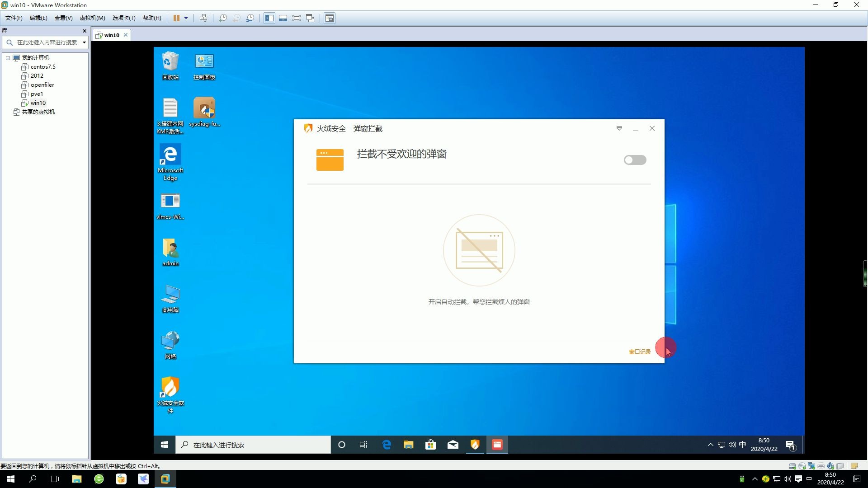868x488 pixels.
Task: Open Microsoft Store in guest taskbar
Action: (431, 445)
